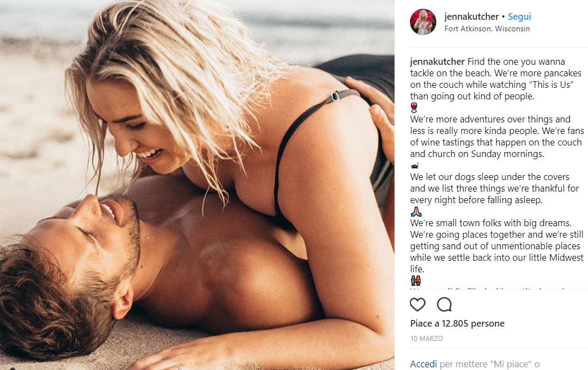588x370 pixels.
Task: Click the main beach photo
Action: pyautogui.click(x=197, y=185)
